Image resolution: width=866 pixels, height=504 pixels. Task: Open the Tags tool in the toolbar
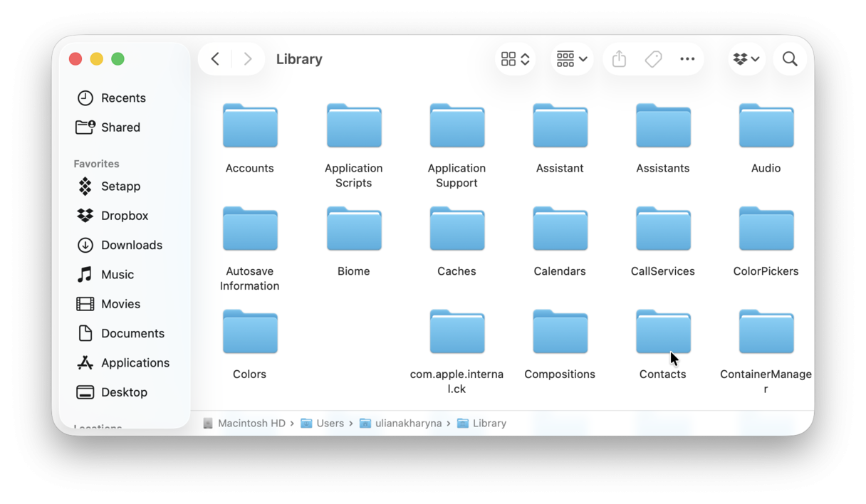[654, 59]
